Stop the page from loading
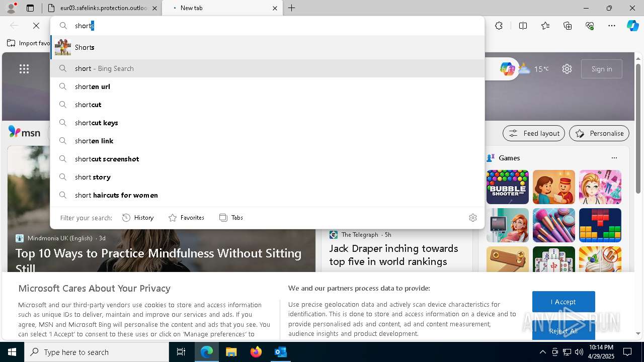The height and width of the screenshot is (362, 644). click(x=36, y=26)
